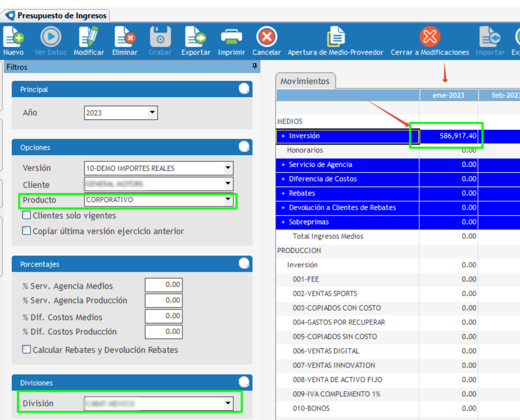The image size is (520, 420).
Task: Select the Honorarios row
Action: (398, 150)
